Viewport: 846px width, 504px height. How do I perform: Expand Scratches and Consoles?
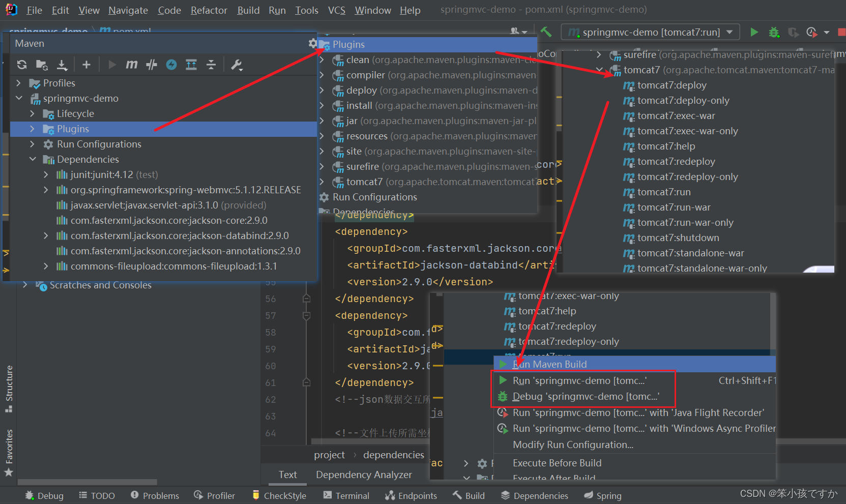pyautogui.click(x=25, y=285)
